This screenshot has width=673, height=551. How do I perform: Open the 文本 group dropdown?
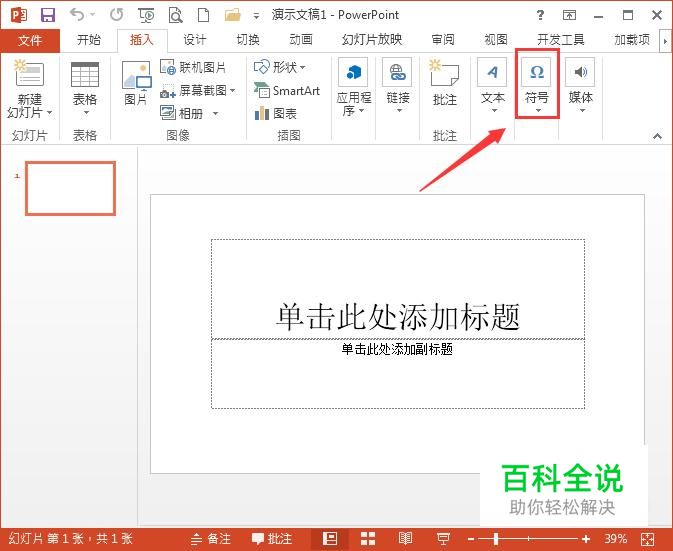coord(492,86)
